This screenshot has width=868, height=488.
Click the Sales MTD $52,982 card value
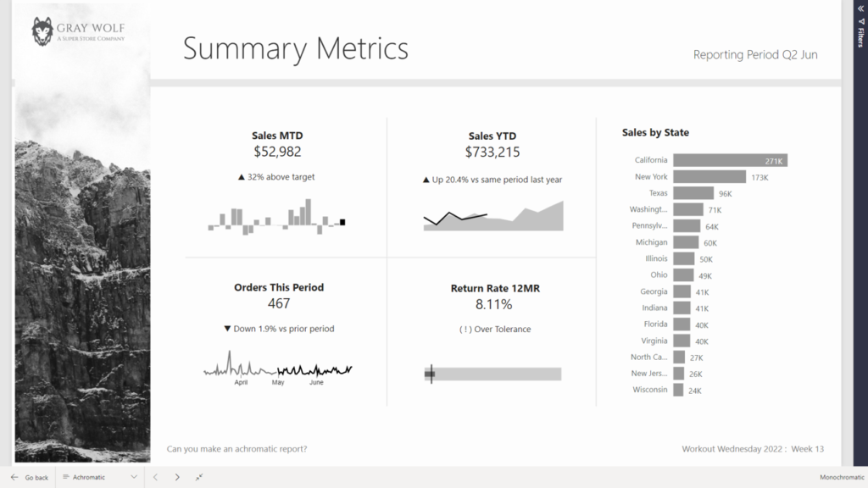(x=277, y=152)
